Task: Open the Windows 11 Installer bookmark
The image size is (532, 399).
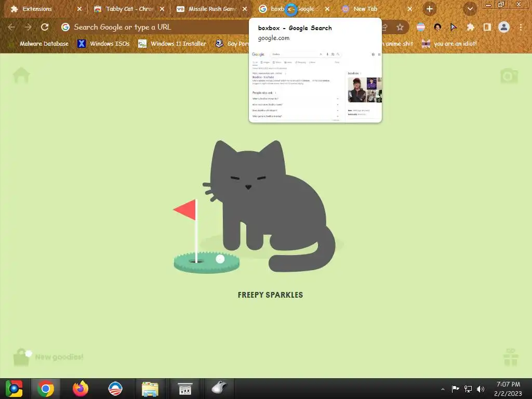Action: point(172,44)
